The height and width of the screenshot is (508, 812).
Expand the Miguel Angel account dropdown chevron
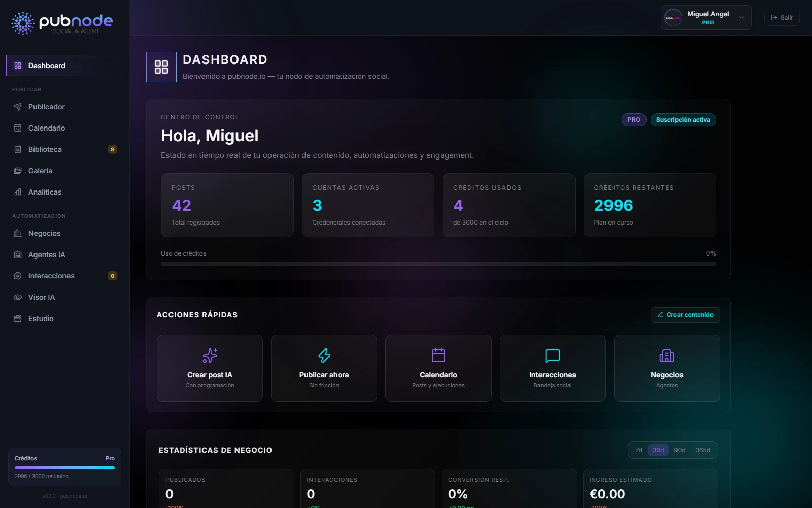pyautogui.click(x=741, y=18)
